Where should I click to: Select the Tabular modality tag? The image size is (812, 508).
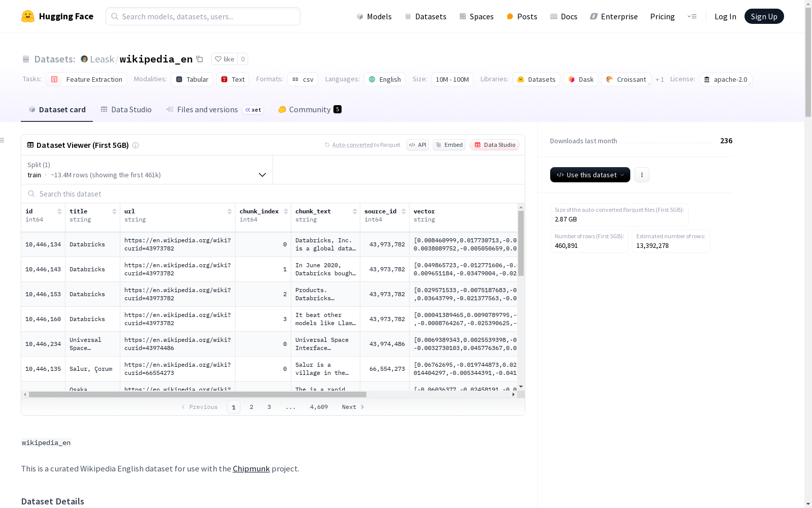192,79
